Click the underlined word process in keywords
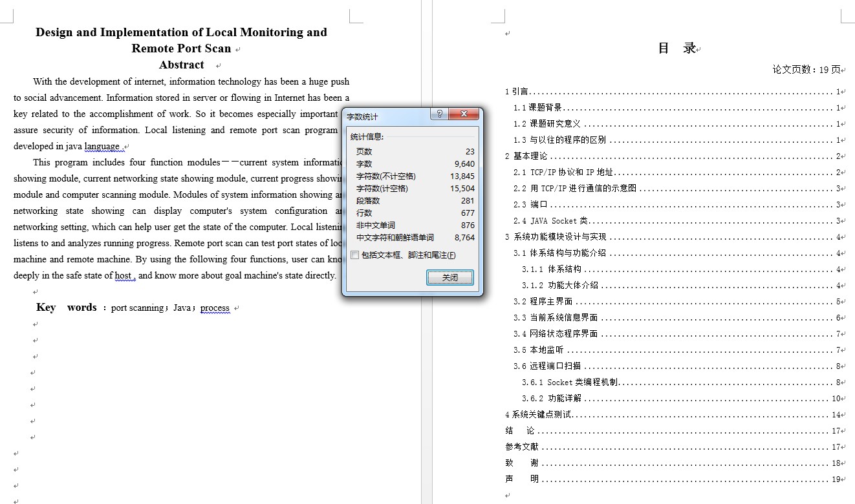Image resolution: width=855 pixels, height=504 pixels. (215, 308)
